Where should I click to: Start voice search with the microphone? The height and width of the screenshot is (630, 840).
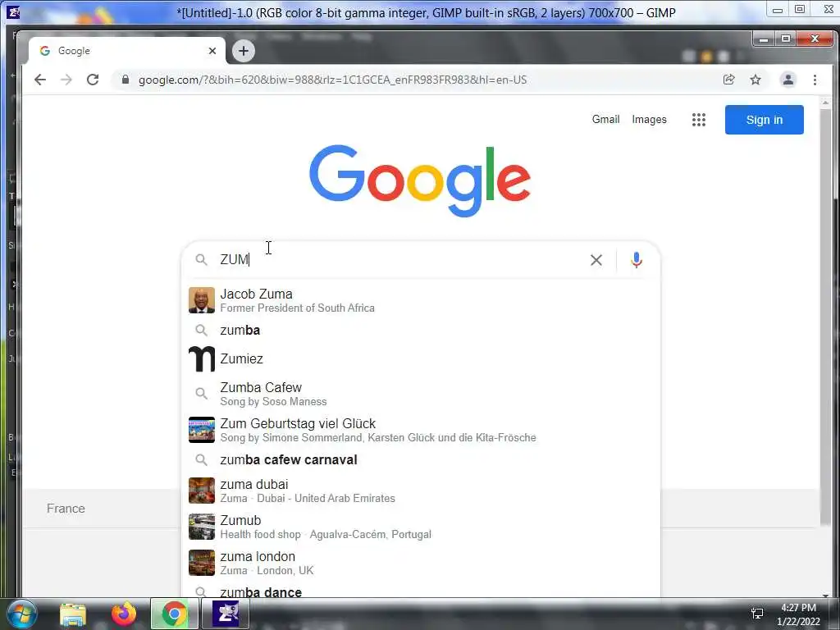637,260
